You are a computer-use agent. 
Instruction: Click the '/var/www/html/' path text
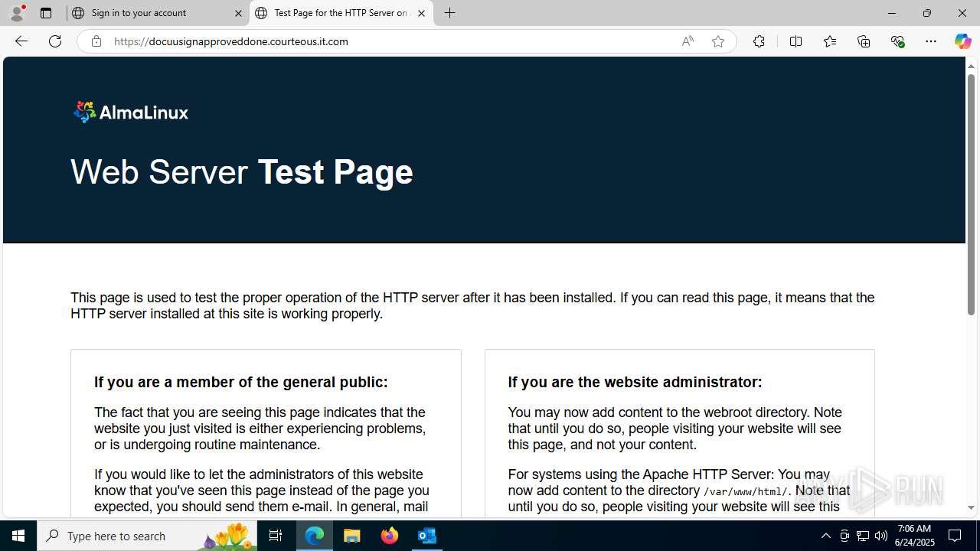click(746, 491)
